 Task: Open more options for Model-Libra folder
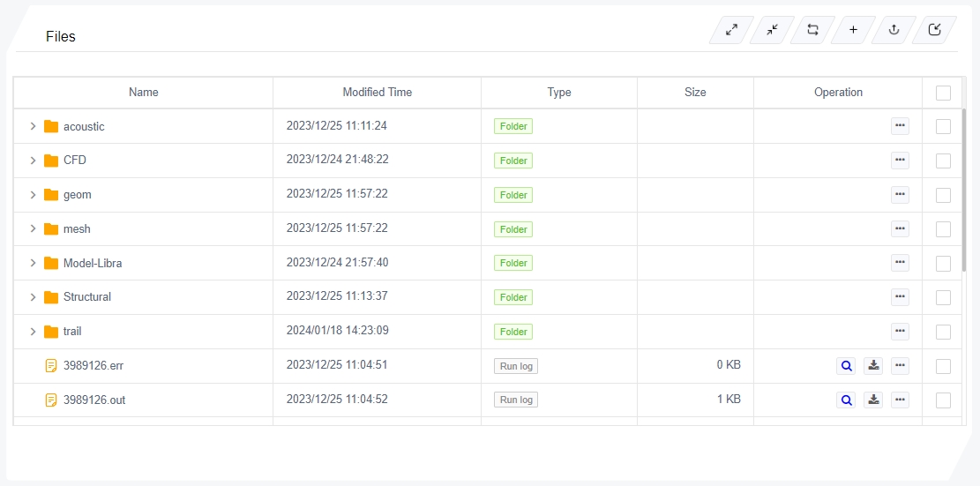pos(900,263)
